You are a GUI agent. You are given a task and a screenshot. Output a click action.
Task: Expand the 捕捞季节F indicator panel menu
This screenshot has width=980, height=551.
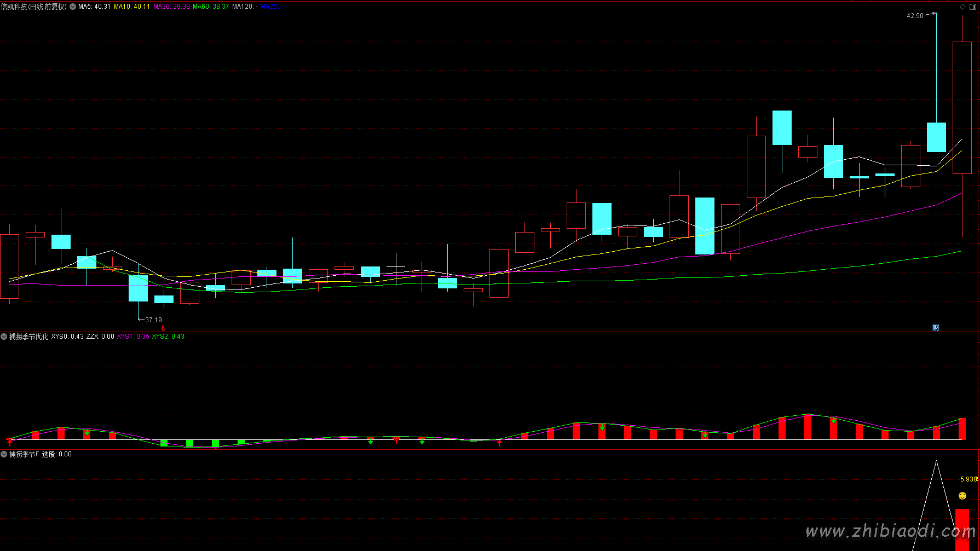4,454
